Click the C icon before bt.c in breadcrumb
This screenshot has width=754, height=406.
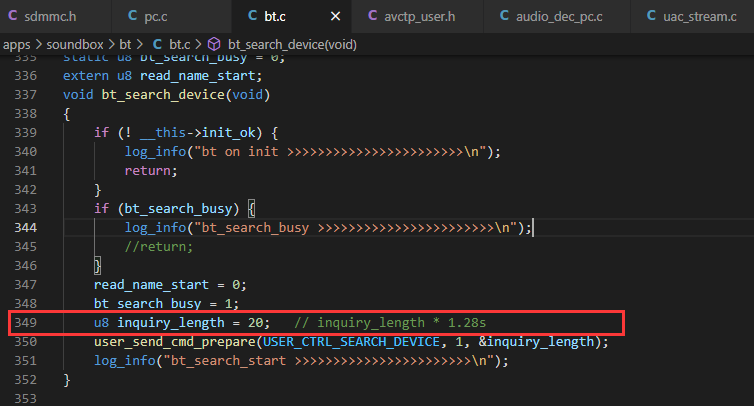[157, 45]
